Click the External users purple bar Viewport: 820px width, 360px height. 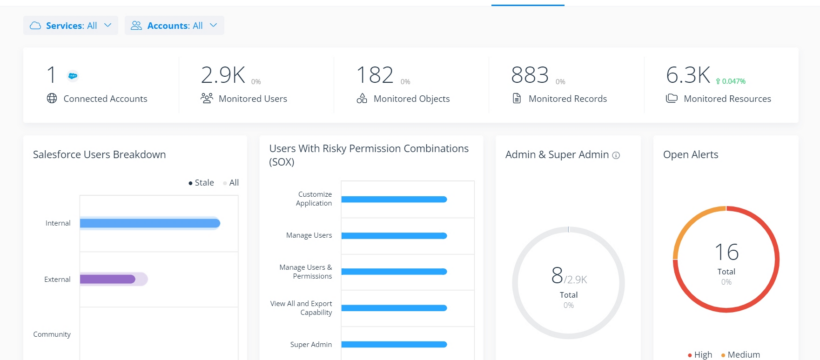107,279
